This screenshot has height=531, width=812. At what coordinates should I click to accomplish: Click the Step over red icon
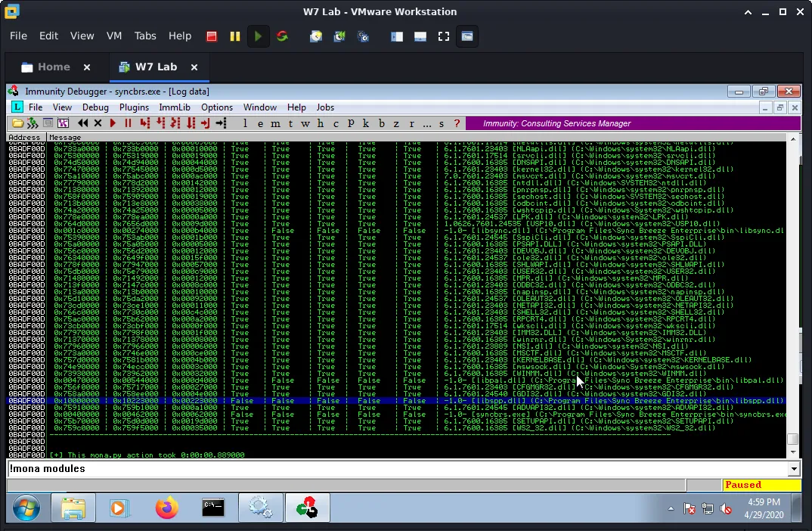[160, 123]
